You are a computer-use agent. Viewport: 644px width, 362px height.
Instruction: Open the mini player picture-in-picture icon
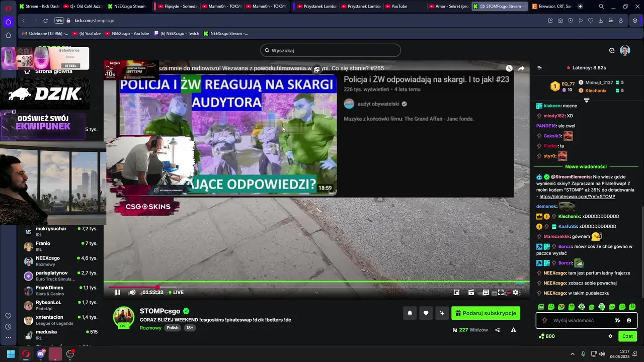456,292
